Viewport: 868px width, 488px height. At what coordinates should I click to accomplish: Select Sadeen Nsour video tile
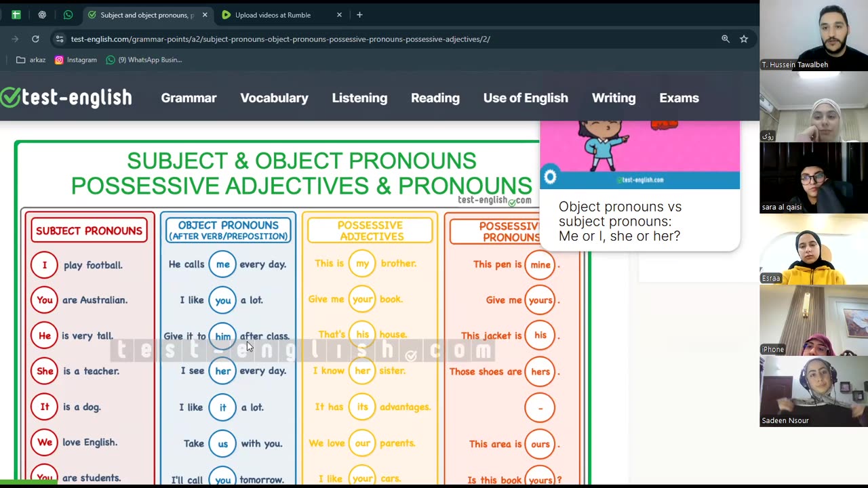[814, 391]
